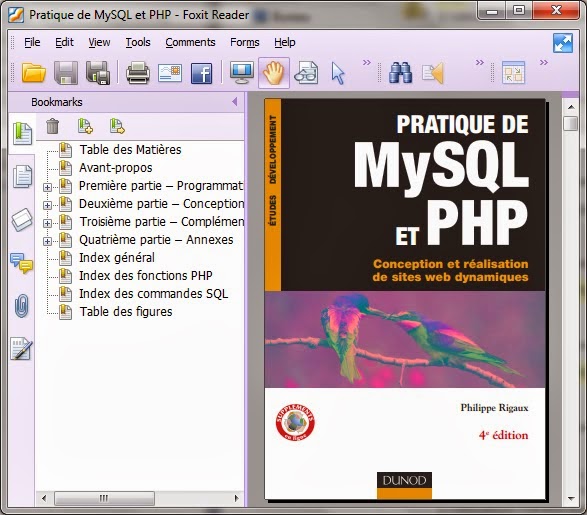587x515 pixels.
Task: Delete bookmark with the trash icon
Action: click(x=52, y=126)
